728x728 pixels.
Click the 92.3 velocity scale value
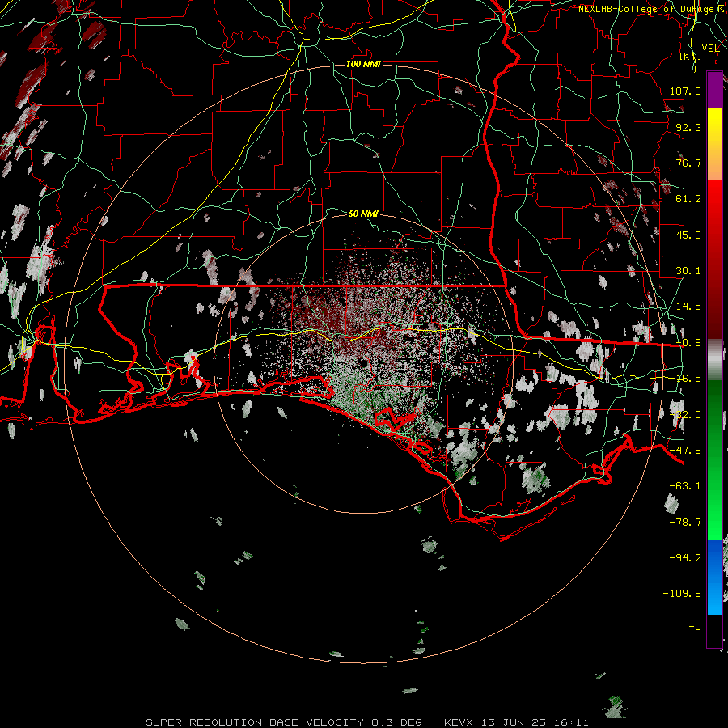688,127
